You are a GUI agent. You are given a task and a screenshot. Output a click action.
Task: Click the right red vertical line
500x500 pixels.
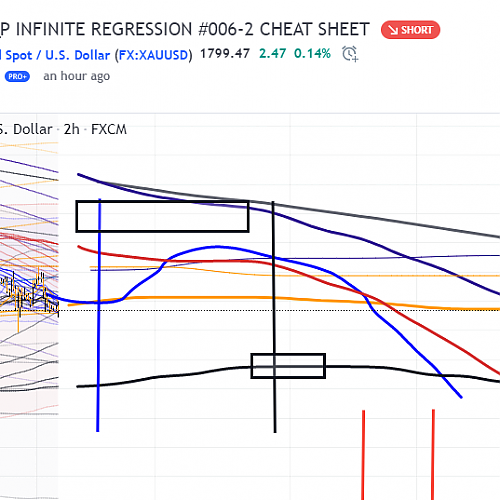(433, 455)
